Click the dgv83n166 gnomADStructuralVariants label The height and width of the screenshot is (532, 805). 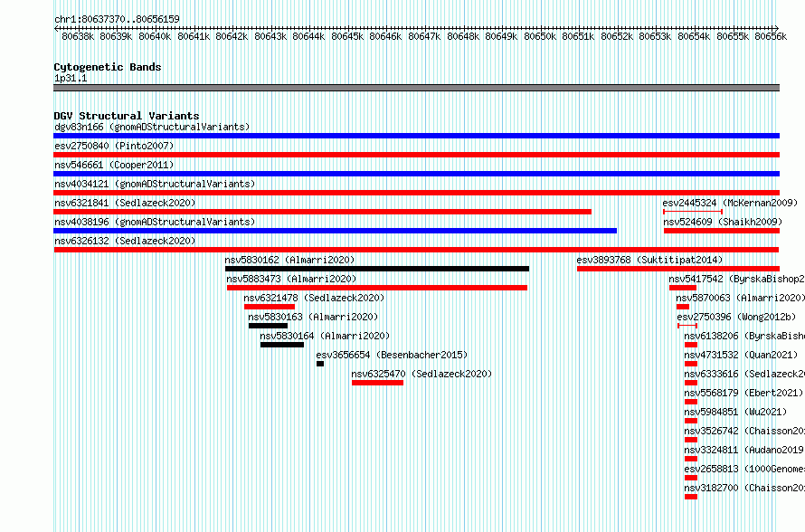tap(152, 127)
